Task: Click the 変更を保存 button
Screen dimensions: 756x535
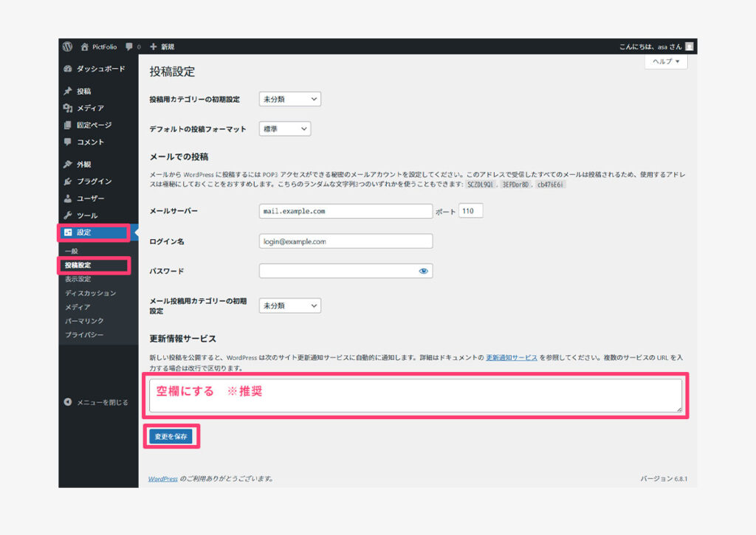Action: pyautogui.click(x=171, y=437)
